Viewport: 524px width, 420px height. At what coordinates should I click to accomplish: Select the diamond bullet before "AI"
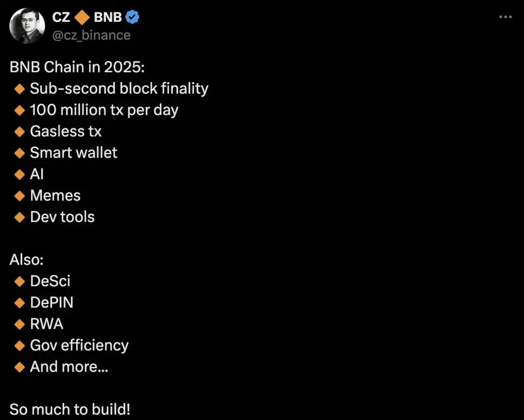click(x=20, y=174)
